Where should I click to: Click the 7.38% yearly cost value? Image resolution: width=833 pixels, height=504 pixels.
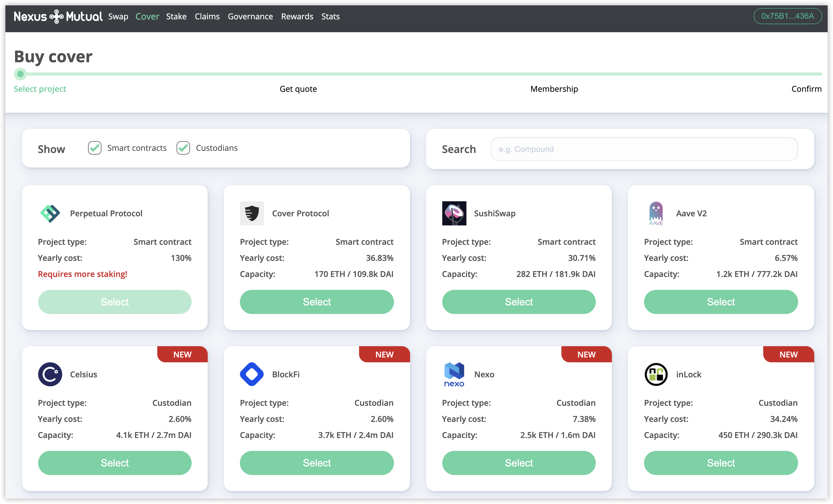pos(584,419)
